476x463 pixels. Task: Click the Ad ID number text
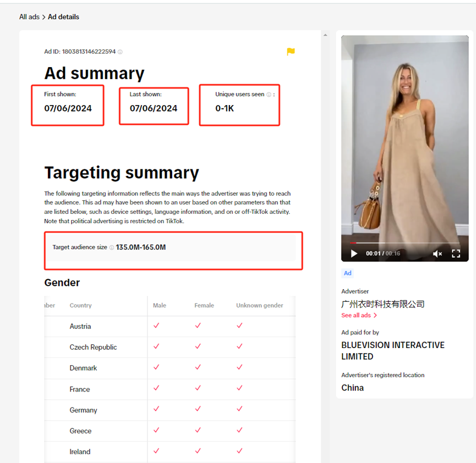pyautogui.click(x=89, y=52)
